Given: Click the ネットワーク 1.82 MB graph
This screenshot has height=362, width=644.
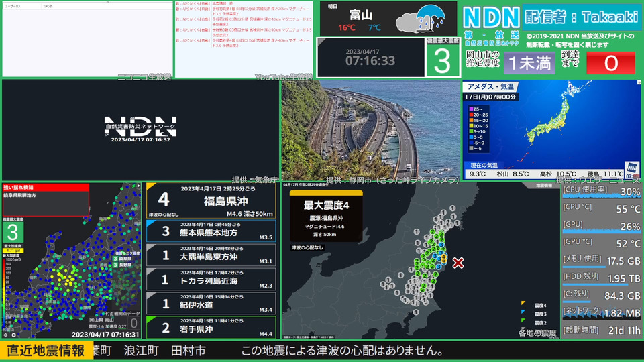Looking at the screenshot, I should coord(601,313).
